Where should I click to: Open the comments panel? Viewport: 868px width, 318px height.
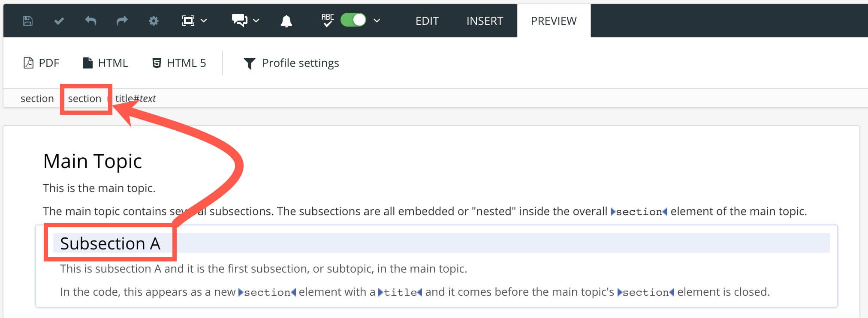(239, 20)
